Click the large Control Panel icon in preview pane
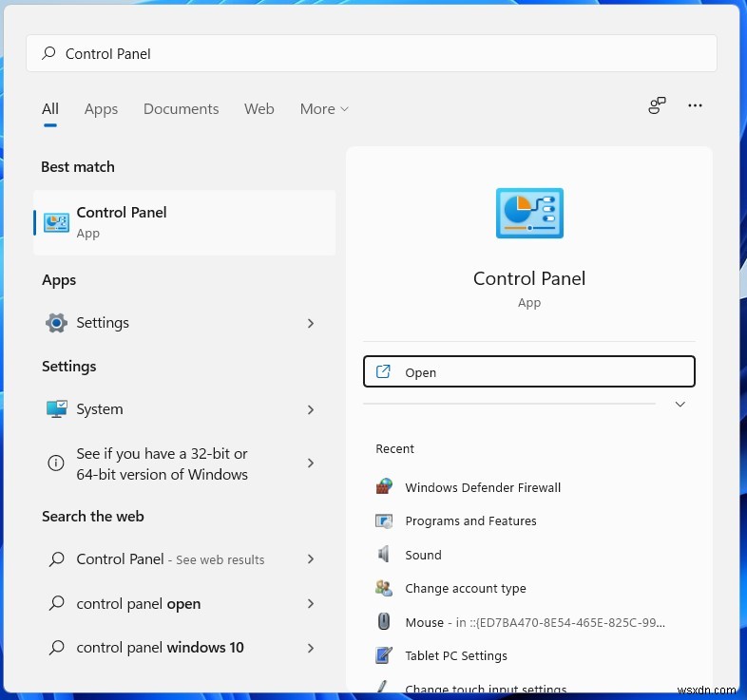 coord(529,213)
